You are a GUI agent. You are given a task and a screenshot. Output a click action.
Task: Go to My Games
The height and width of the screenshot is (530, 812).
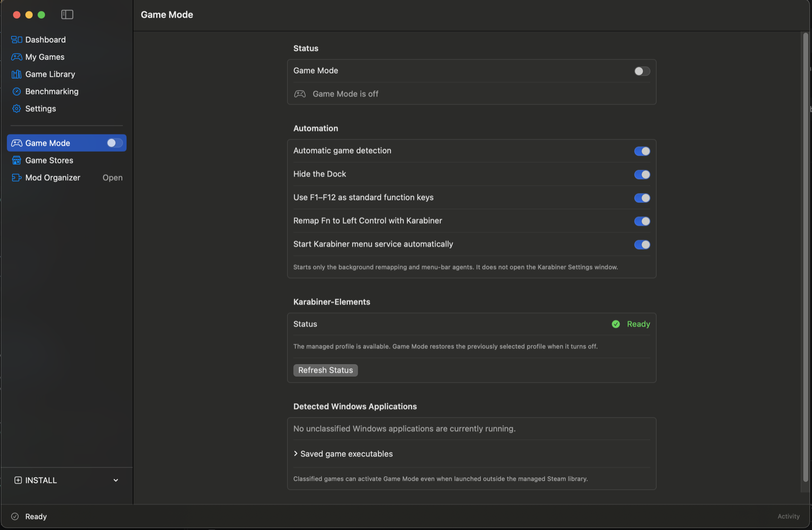click(66, 57)
